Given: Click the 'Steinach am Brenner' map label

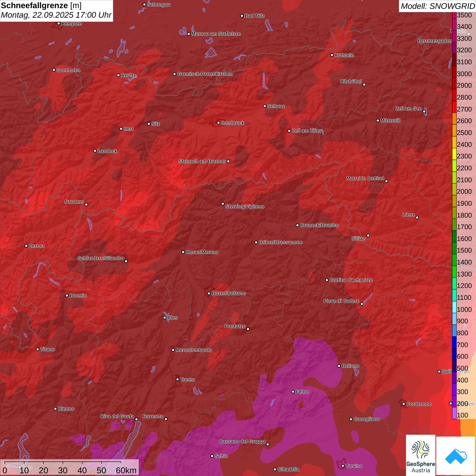Looking at the screenshot, I should point(202,161).
